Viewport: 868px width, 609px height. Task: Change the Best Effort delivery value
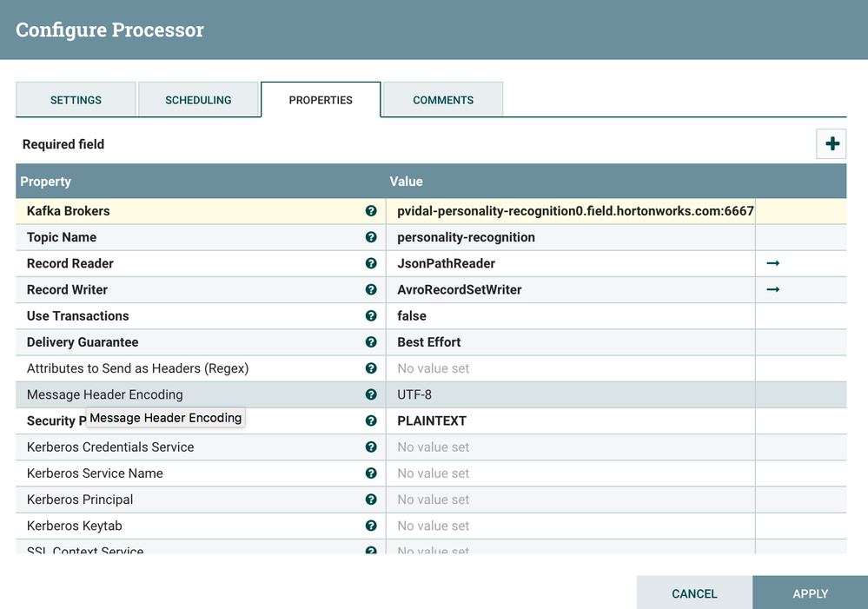(571, 342)
